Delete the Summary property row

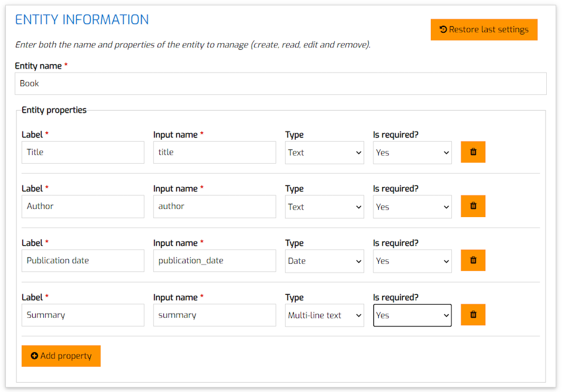(x=472, y=315)
